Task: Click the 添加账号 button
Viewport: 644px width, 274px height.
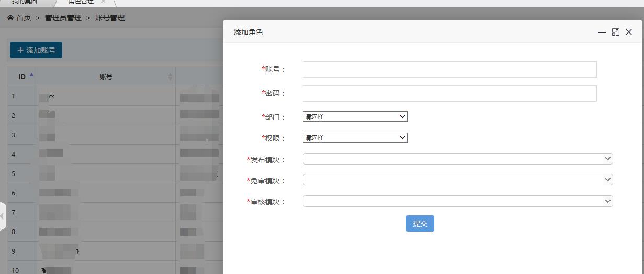Action: pos(36,50)
